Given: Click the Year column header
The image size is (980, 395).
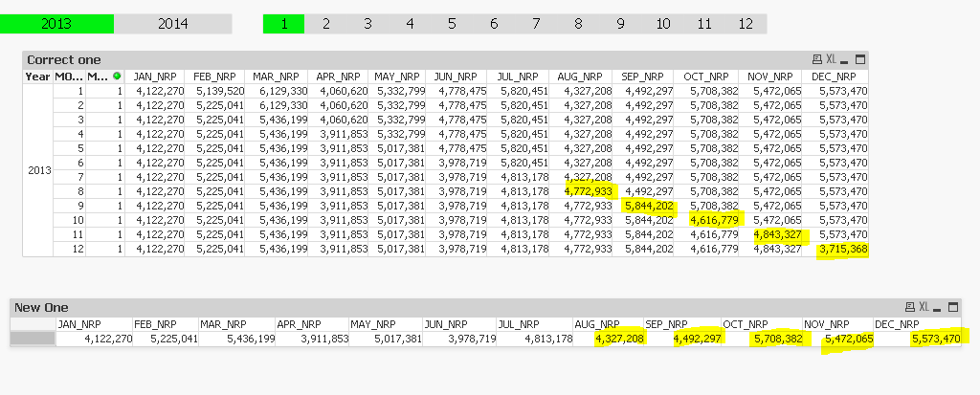Looking at the screenshot, I should click(37, 77).
